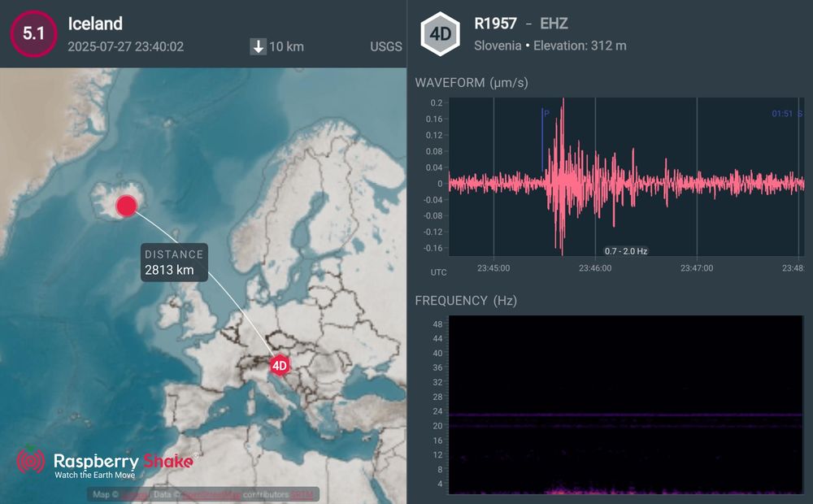
Task: Click the 01:51 S-wave marker label
Action: 782,114
